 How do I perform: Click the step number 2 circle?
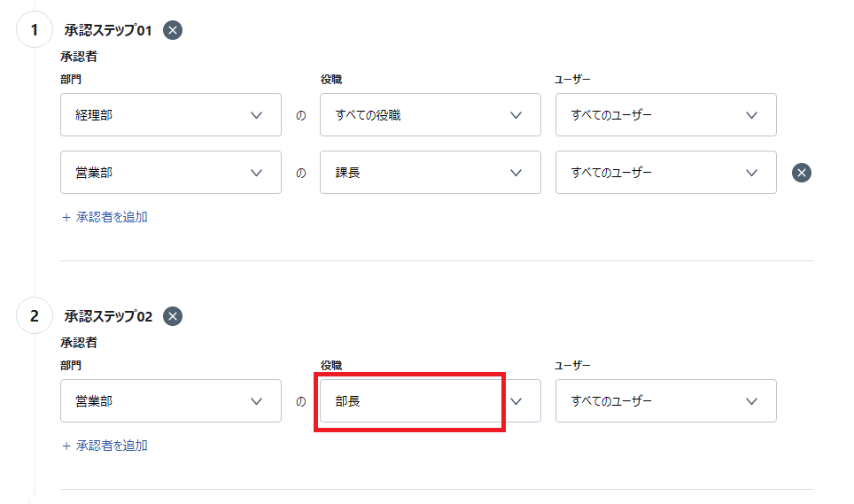coord(35,315)
